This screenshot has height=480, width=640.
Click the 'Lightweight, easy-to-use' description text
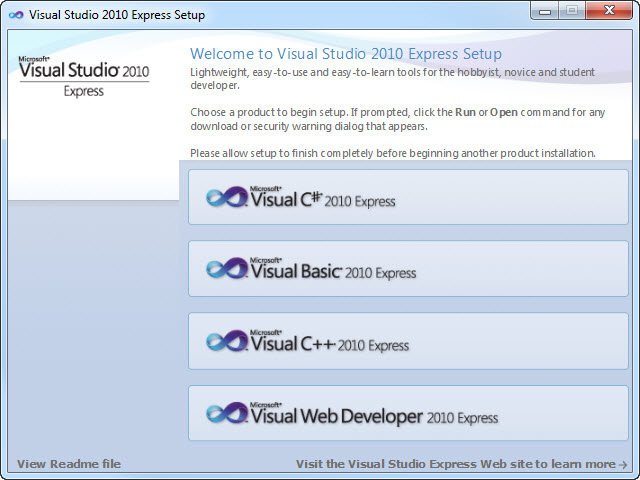pos(392,79)
